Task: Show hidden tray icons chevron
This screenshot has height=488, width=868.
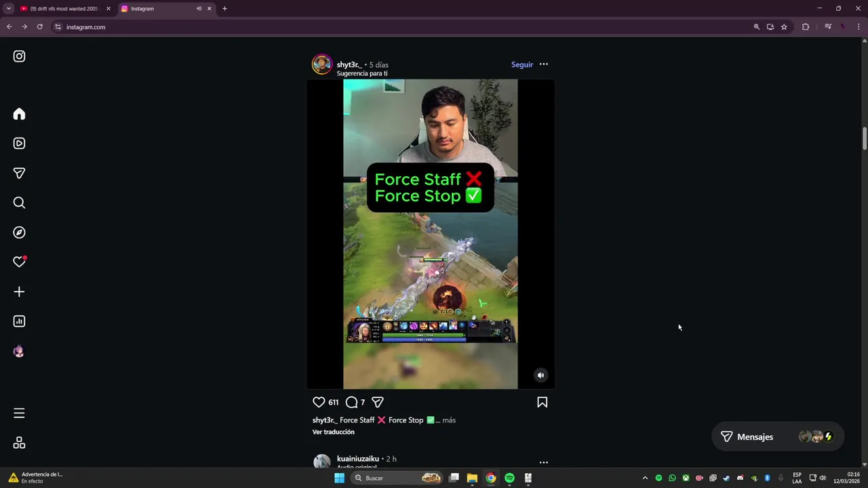Action: [x=645, y=478]
